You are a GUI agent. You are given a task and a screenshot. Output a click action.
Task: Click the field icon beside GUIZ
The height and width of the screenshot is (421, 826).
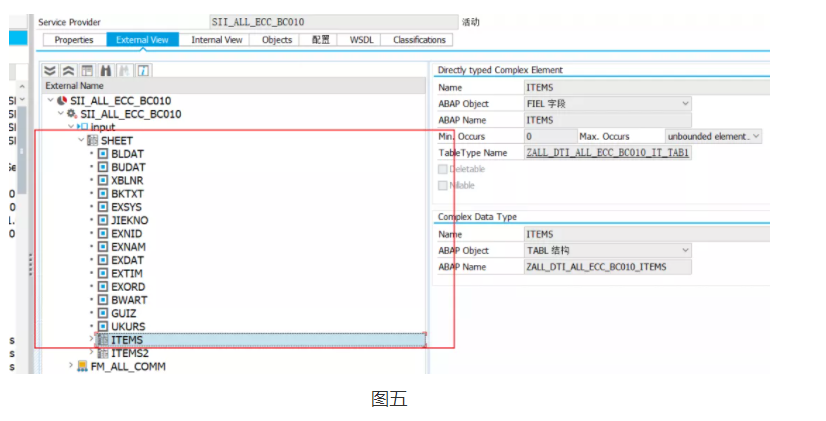coord(103,313)
